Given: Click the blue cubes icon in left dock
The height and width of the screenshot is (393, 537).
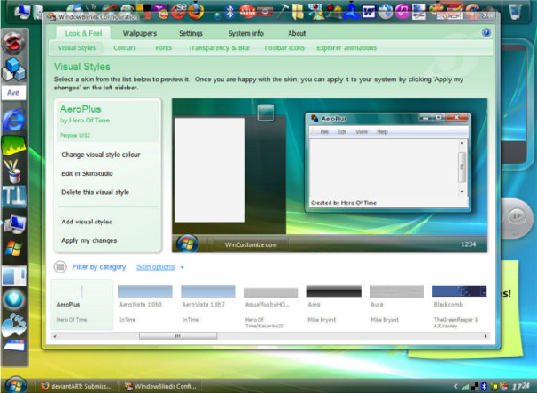Looking at the screenshot, I should (14, 68).
